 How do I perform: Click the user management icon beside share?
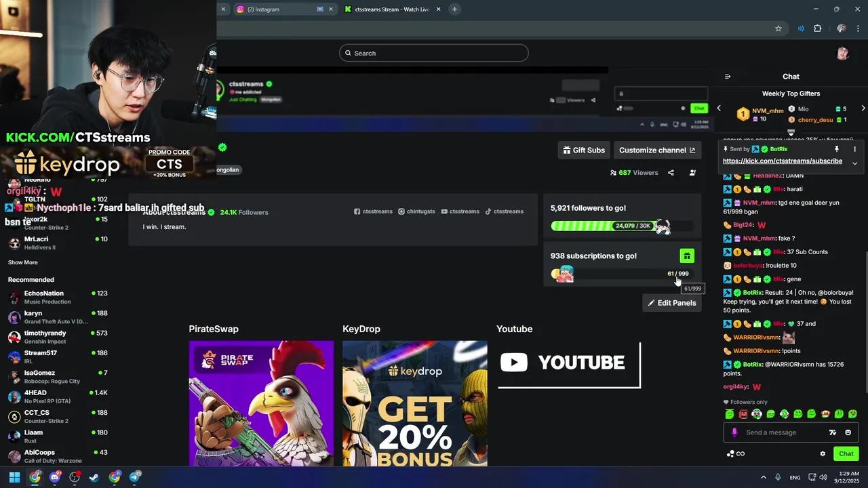(x=692, y=173)
